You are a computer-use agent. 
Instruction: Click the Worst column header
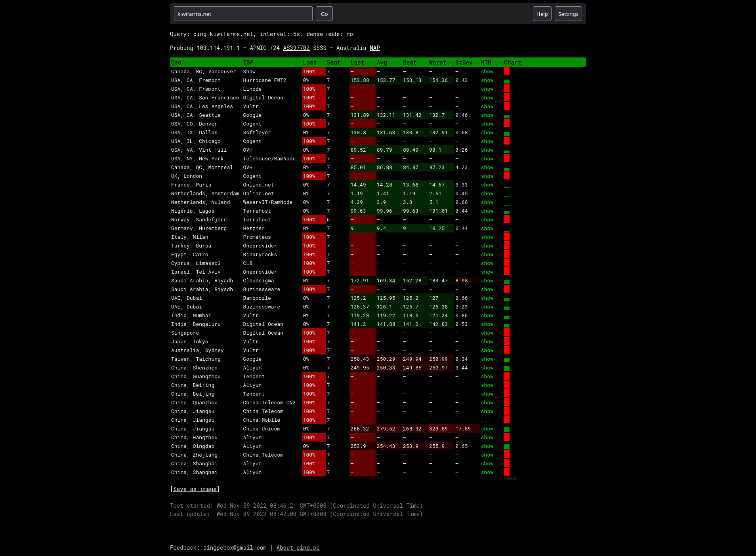click(437, 63)
